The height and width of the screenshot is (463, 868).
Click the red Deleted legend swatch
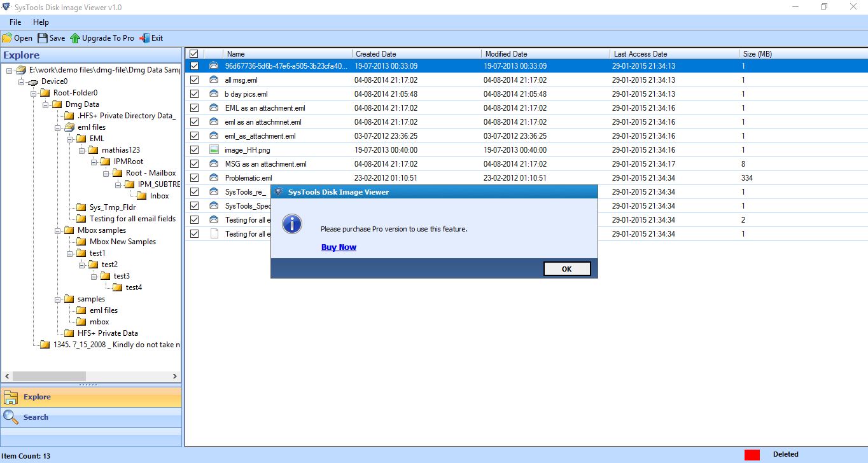(752, 455)
